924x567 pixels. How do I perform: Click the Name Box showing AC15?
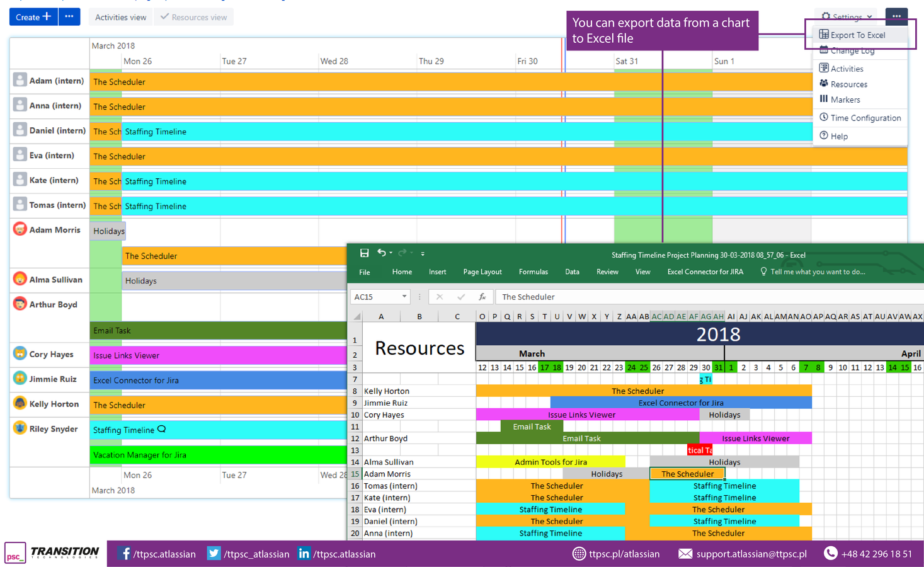tap(375, 297)
